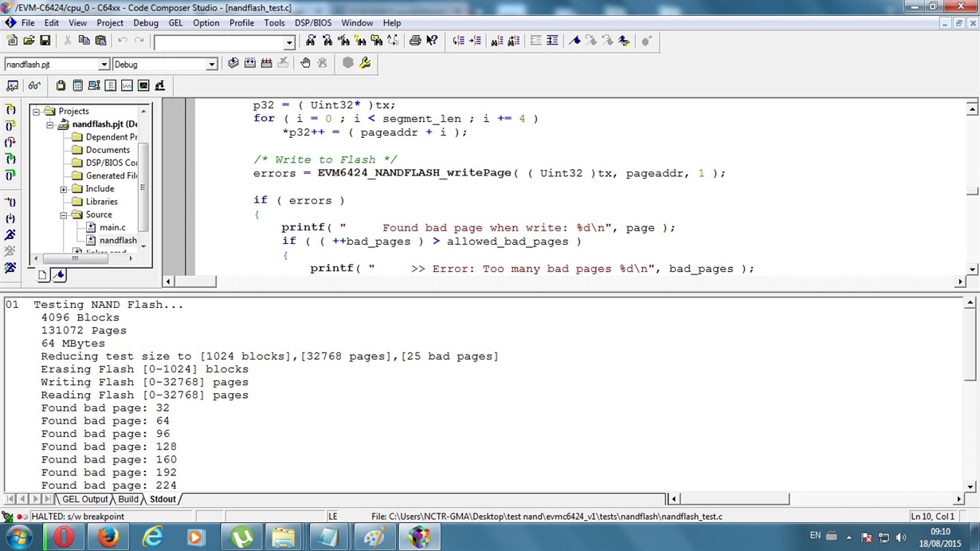Viewport: 980px width, 551px height.
Task: Select the Stdout output tab
Action: click(163, 499)
